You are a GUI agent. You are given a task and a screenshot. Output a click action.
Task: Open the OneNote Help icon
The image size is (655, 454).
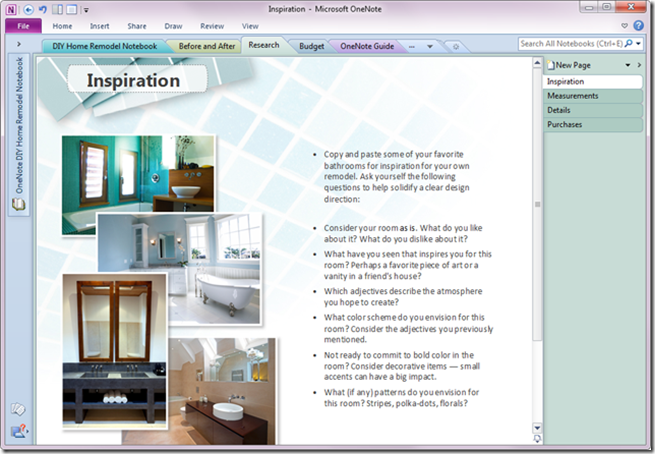tap(638, 25)
